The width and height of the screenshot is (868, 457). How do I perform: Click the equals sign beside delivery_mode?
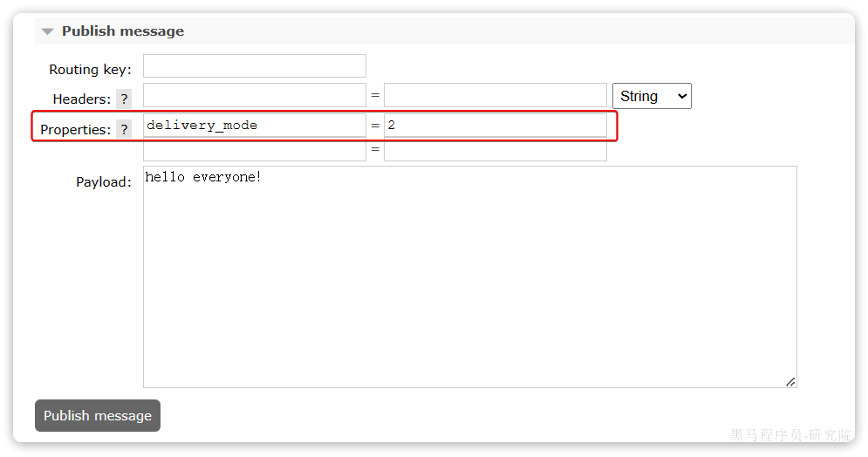[375, 125]
